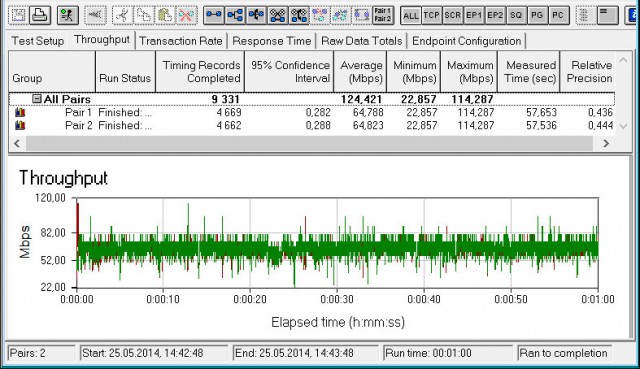
Task: Click the greyed-out Stop icon after Run
Action: pos(96,15)
